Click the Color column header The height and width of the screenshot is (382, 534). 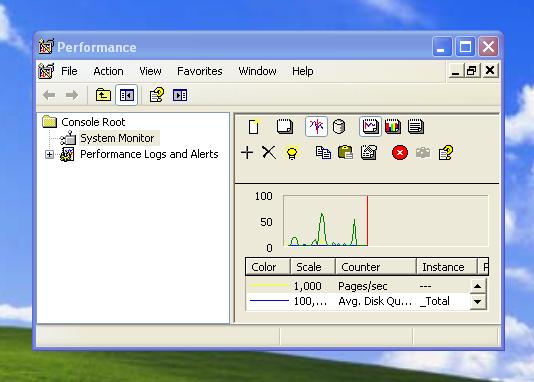pyautogui.click(x=268, y=267)
